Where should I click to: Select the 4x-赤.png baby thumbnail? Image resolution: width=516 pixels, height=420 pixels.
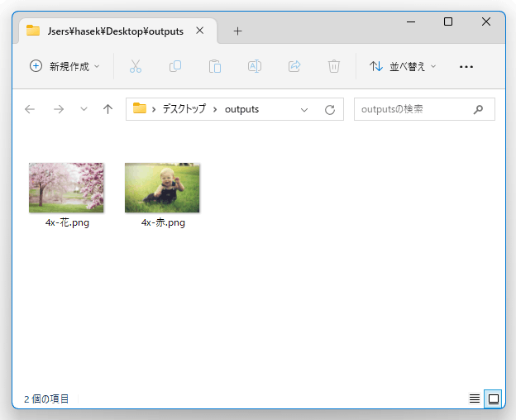point(162,188)
